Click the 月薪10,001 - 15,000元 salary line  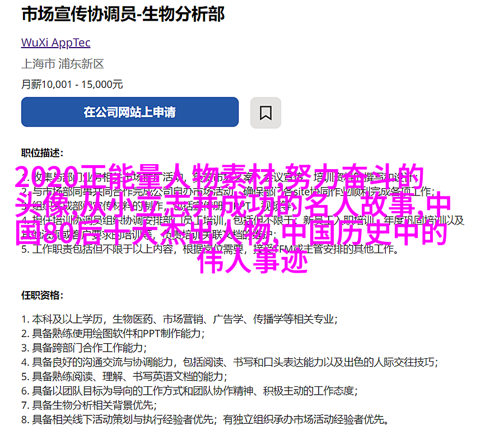tap(72, 84)
